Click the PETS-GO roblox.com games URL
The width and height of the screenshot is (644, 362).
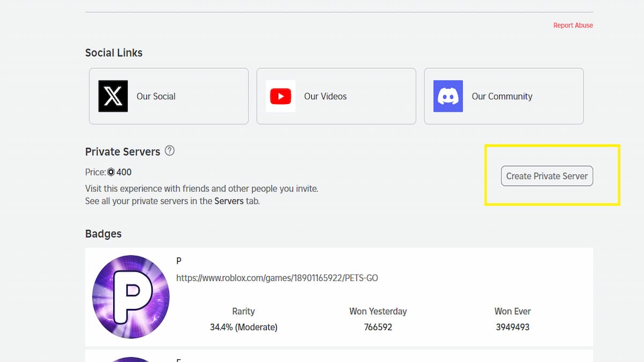[x=277, y=278]
